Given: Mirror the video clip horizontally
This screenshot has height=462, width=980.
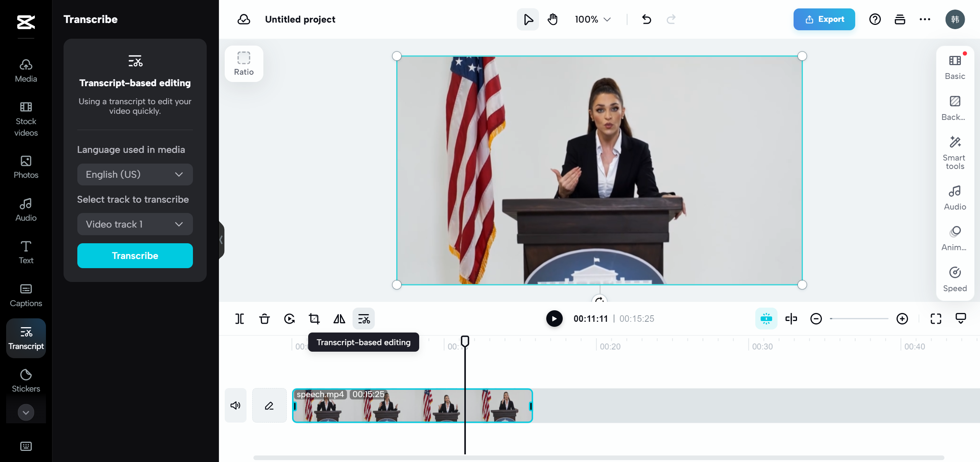Looking at the screenshot, I should tap(338, 318).
